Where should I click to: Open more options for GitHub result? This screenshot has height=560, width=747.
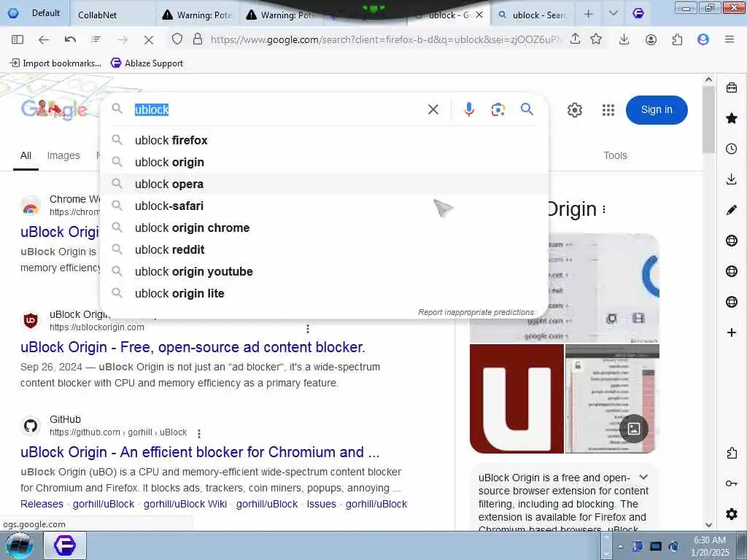pos(199,433)
